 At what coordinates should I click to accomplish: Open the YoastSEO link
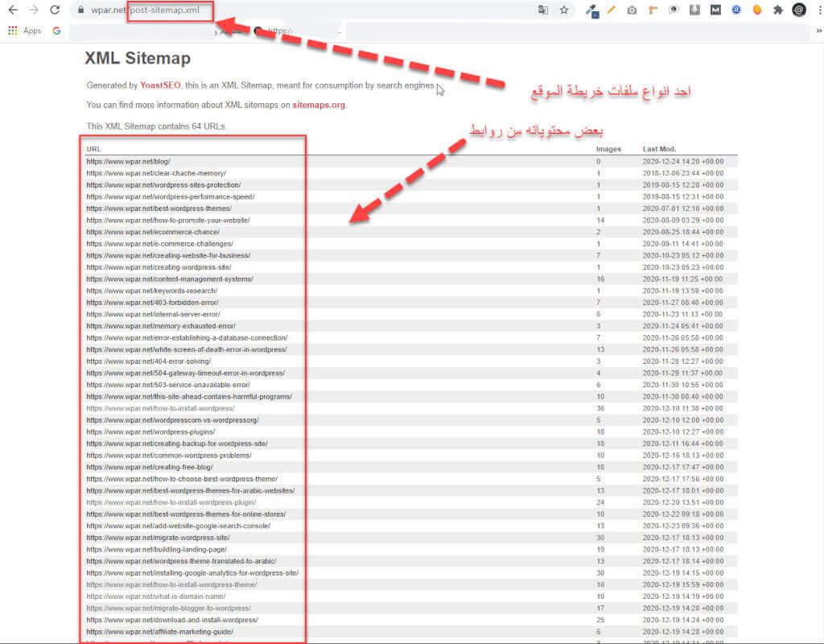pos(160,85)
